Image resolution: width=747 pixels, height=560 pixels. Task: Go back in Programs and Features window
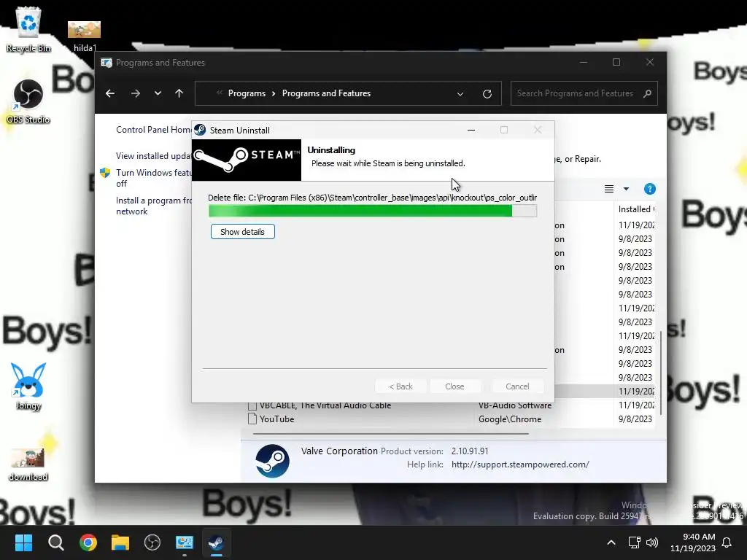pyautogui.click(x=110, y=93)
